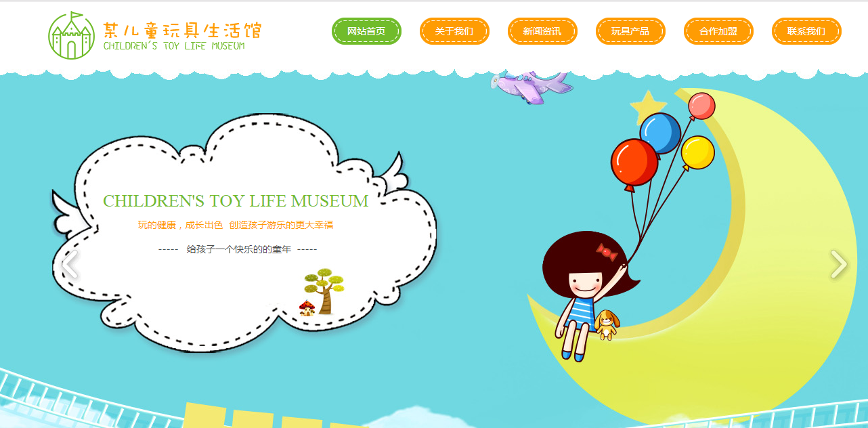Screen dimensions: 868x428
Task: Click the orange 某儿童玩具生活馆 site title
Action: tap(181, 30)
